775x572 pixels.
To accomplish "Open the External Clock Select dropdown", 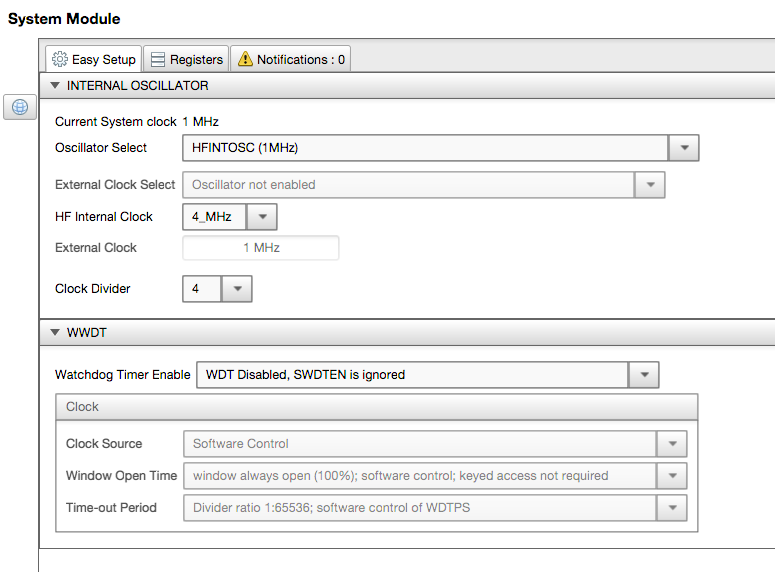I will (x=650, y=185).
